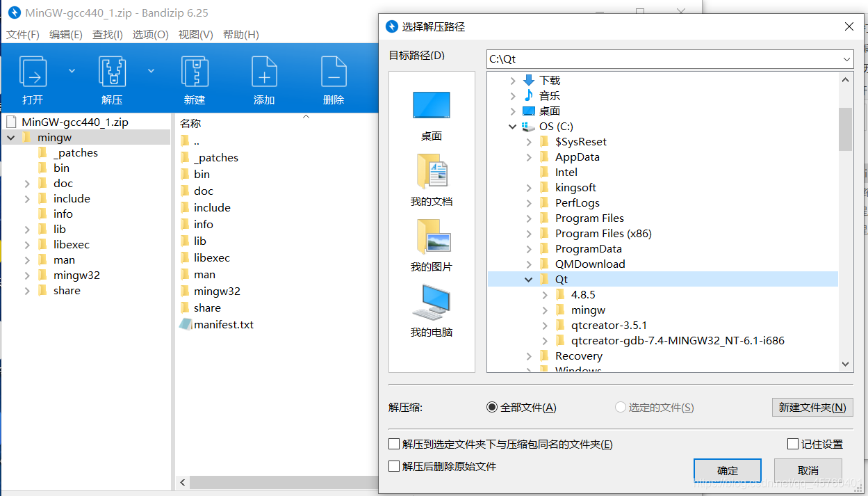Select the Recovery folder in tree
Viewport: 868px width, 496px height.
tap(579, 356)
